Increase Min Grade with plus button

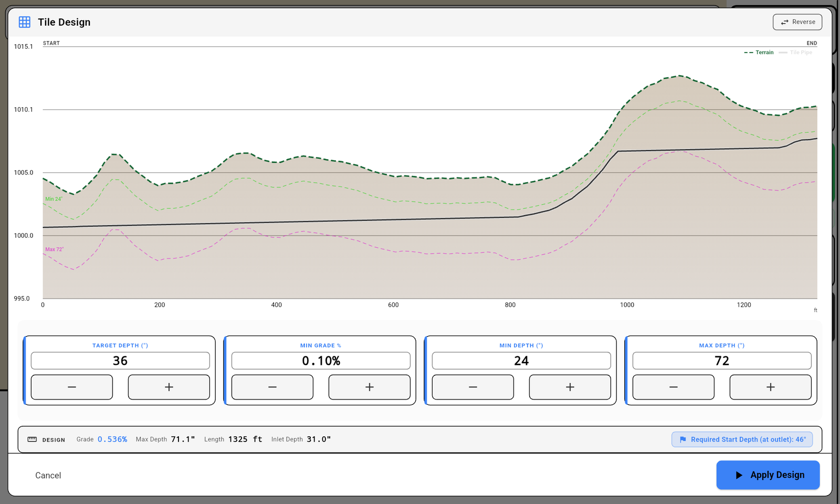[x=370, y=387]
